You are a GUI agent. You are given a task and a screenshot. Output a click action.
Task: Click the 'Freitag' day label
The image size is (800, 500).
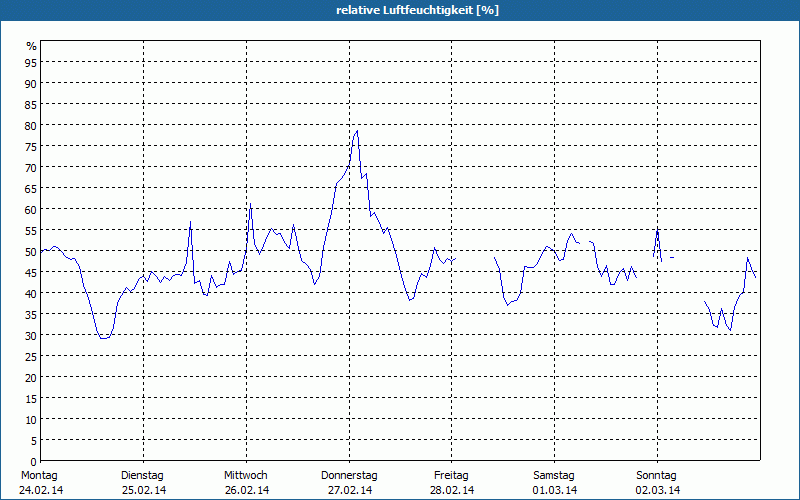(452, 475)
